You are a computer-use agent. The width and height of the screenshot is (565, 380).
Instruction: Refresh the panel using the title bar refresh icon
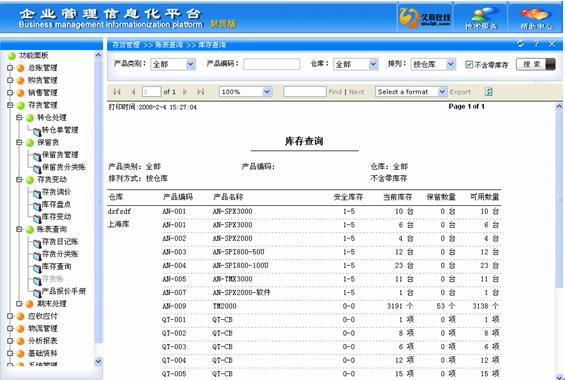pos(520,44)
